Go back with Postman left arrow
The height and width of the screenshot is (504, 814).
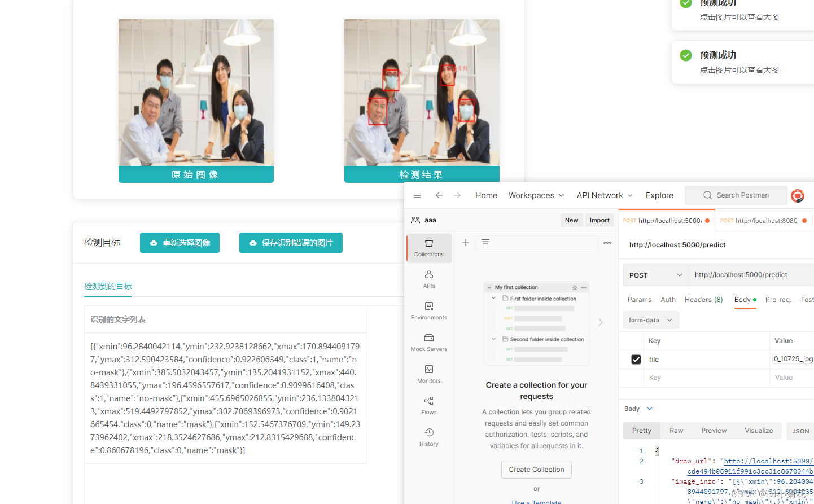coord(439,195)
